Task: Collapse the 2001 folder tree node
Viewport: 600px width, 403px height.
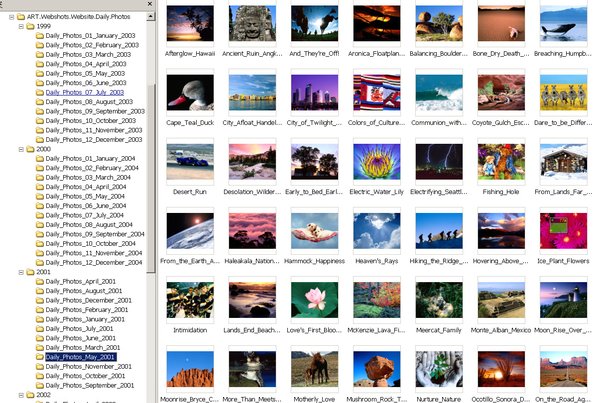Action: pyautogui.click(x=21, y=272)
